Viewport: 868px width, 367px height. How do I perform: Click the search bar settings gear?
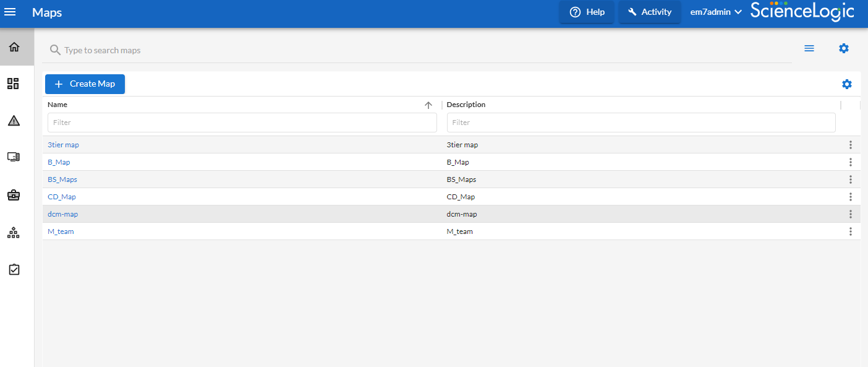pyautogui.click(x=843, y=48)
